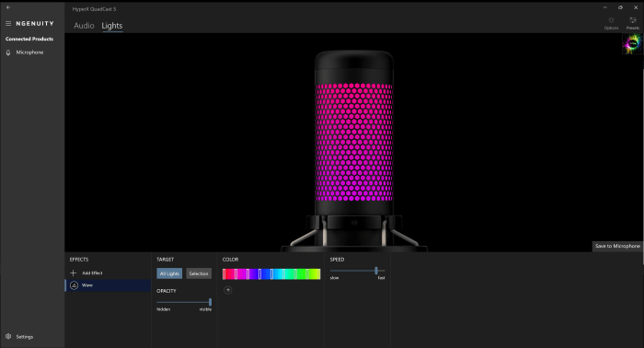
Task: Switch to the Audio tab
Action: pos(84,26)
